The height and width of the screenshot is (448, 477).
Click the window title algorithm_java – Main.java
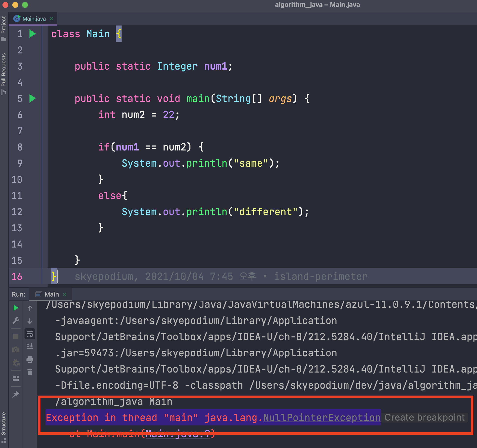click(x=317, y=5)
